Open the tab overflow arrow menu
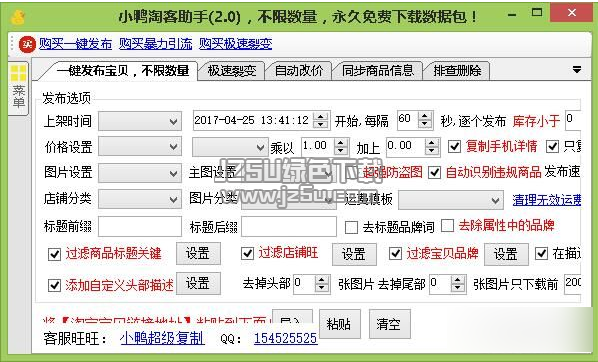Screen dimensions: 598x362 point(577,70)
